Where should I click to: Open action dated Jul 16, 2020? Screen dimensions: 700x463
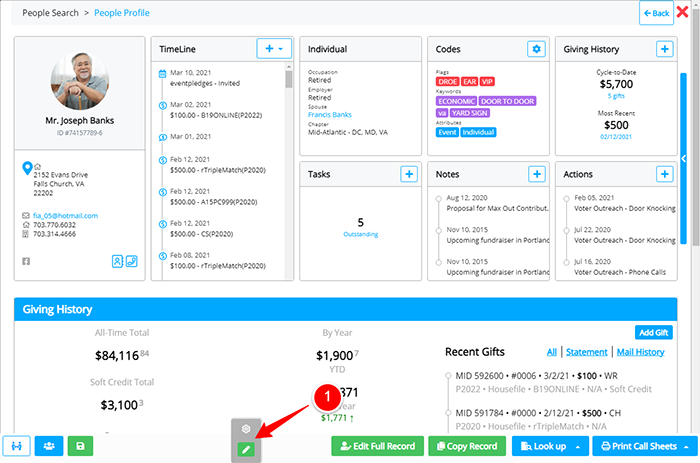coord(620,267)
